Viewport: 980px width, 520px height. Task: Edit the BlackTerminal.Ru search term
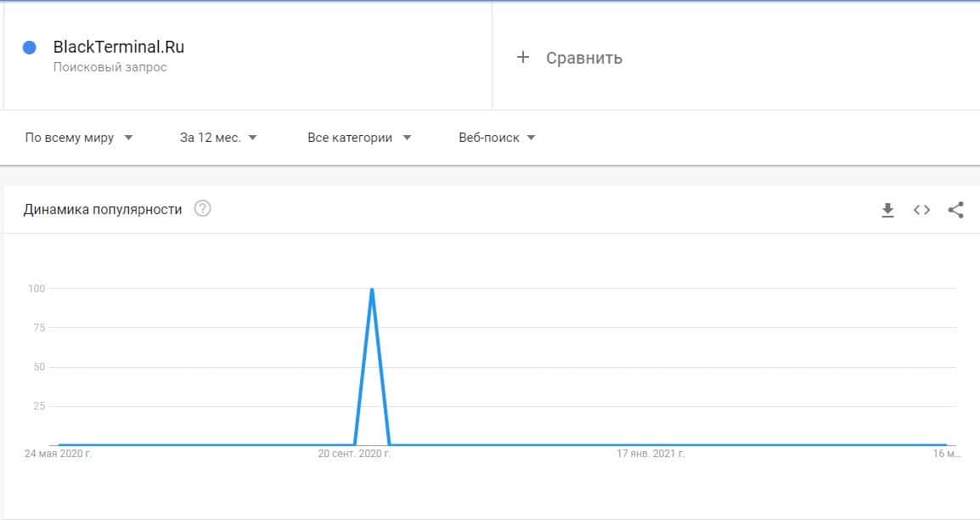pos(118,48)
